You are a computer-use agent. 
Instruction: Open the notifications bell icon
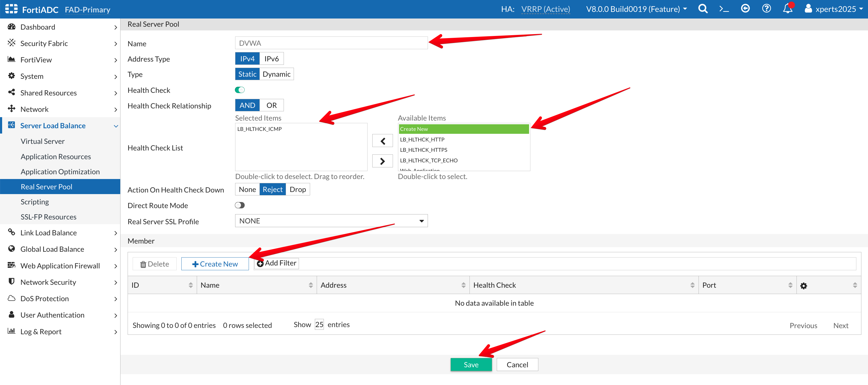[788, 9]
